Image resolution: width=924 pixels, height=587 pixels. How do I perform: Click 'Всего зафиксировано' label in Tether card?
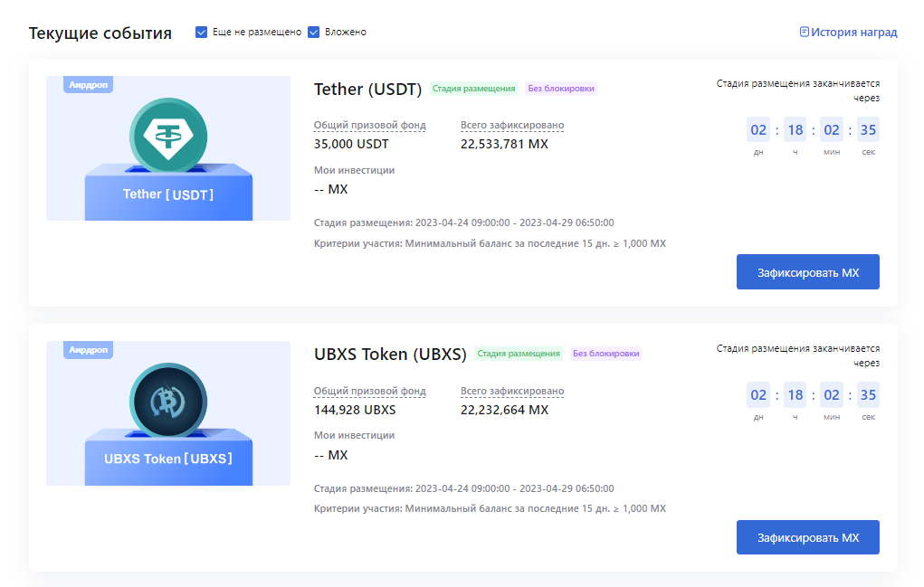(512, 125)
